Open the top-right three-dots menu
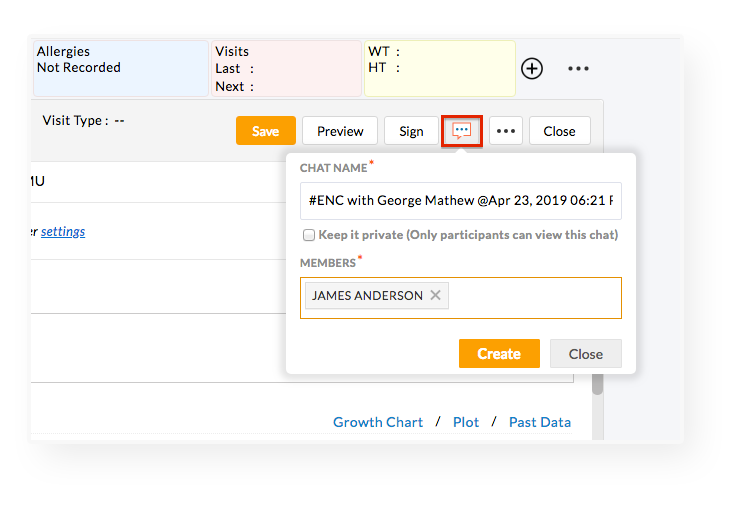This screenshot has width=736, height=506. click(578, 69)
